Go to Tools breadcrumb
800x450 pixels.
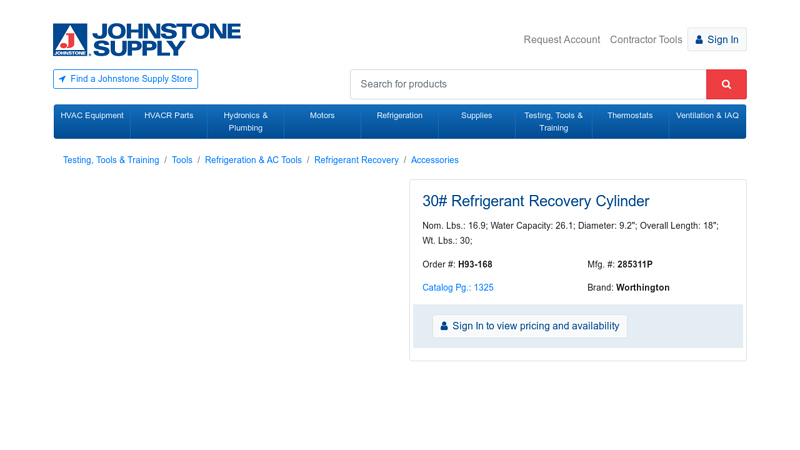[182, 160]
